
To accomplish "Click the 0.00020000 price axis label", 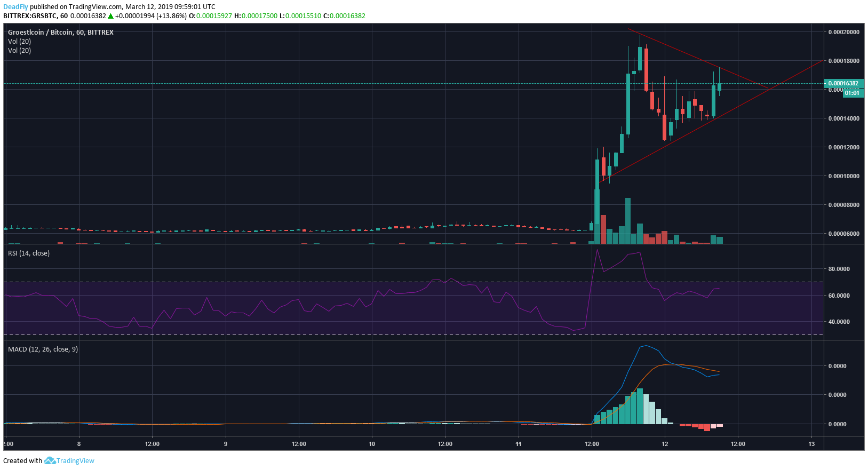I will click(843, 32).
